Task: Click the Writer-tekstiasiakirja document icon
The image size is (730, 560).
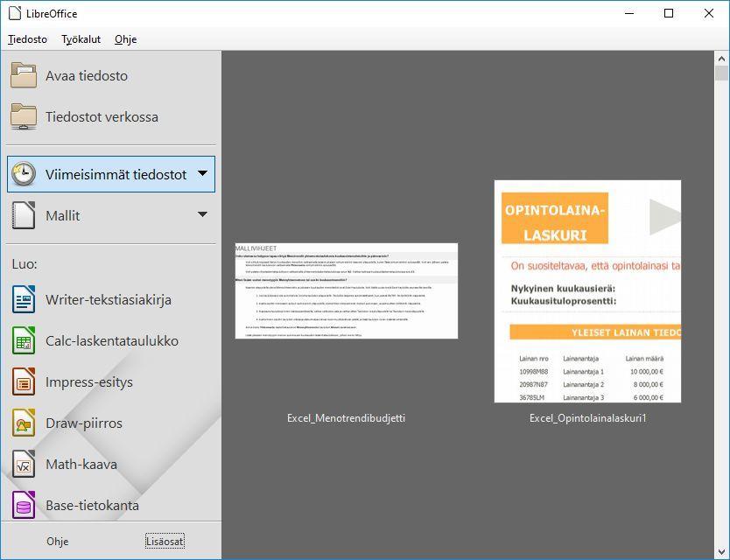Action: (24, 299)
